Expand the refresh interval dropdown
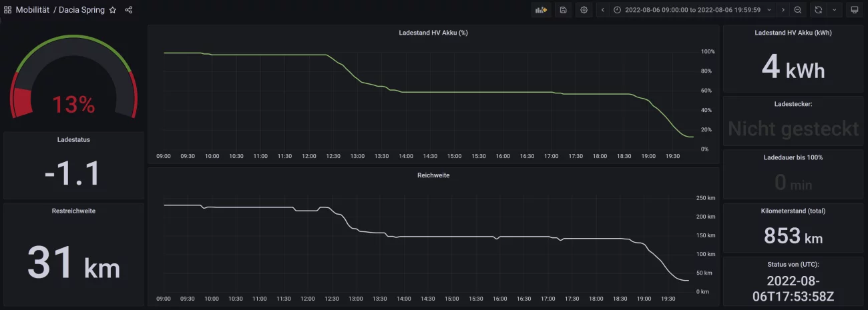Screen dimensions: 868x310 (835, 10)
